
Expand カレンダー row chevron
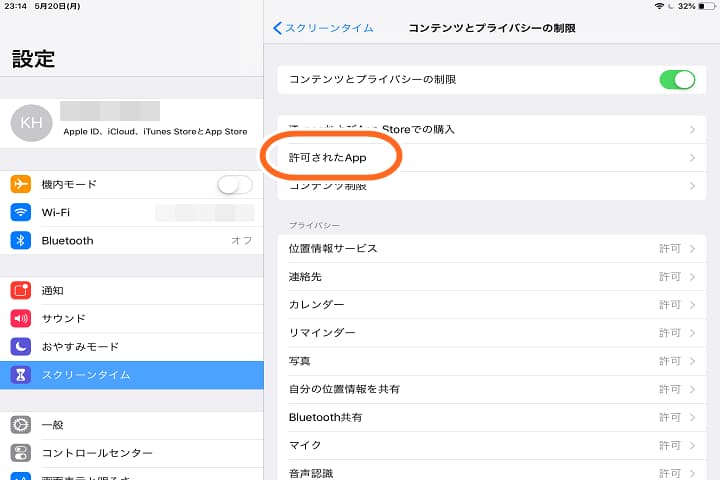(692, 305)
